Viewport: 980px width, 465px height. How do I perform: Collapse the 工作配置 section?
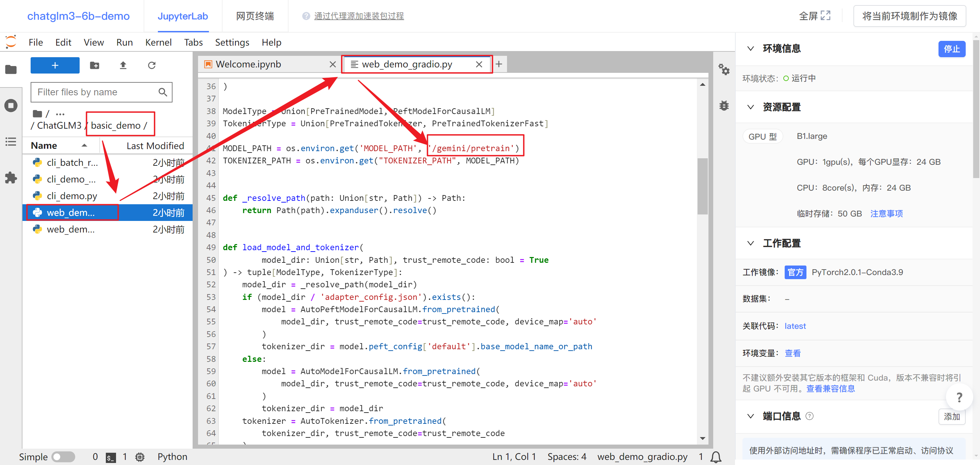point(750,243)
